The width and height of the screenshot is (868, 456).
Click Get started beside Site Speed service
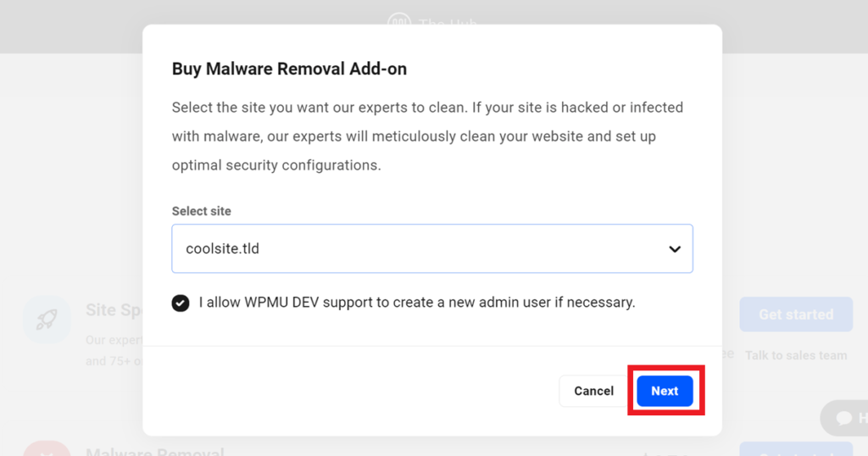point(795,314)
